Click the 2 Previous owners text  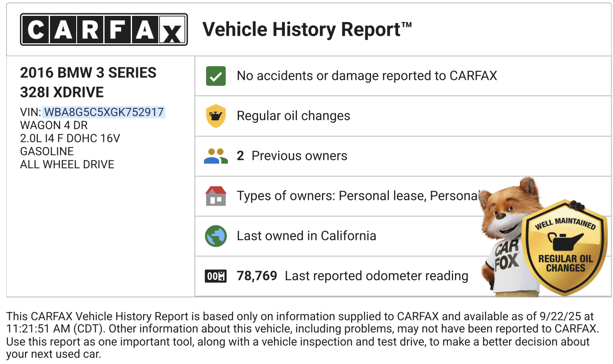point(292,156)
